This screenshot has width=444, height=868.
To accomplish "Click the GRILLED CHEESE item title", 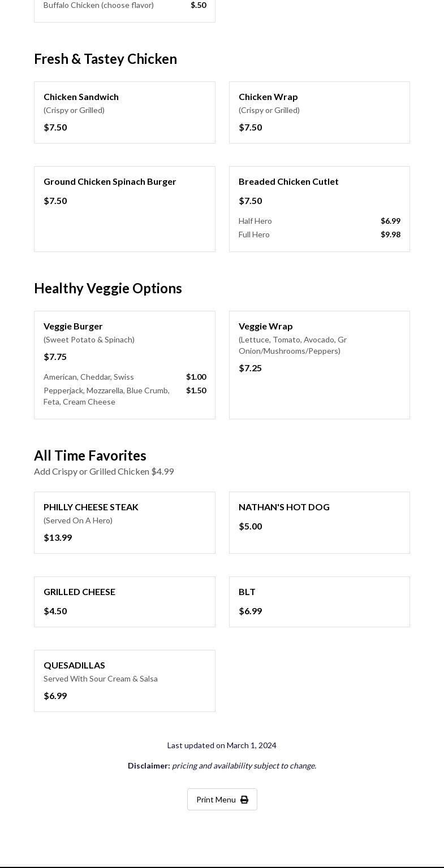I will pos(79,592).
